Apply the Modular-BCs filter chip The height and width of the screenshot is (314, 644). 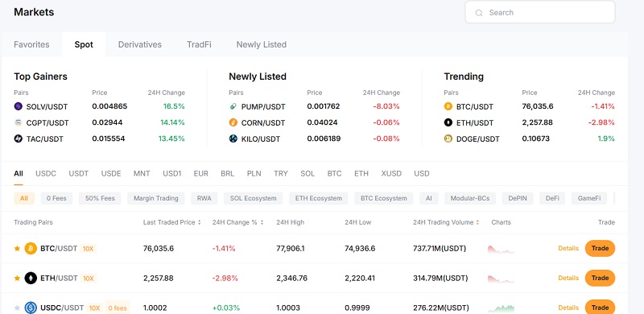470,198
